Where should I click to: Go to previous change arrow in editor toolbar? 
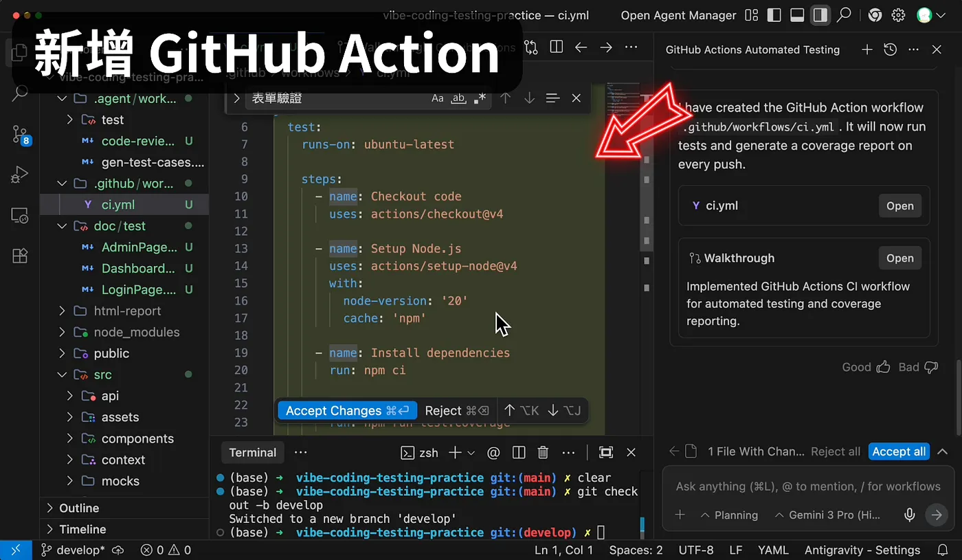coord(581,47)
